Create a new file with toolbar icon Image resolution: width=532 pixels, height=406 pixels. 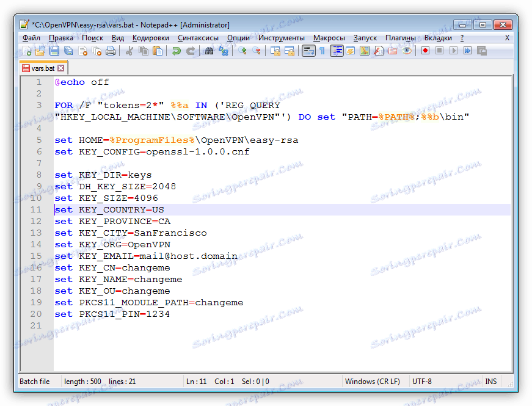[26, 51]
